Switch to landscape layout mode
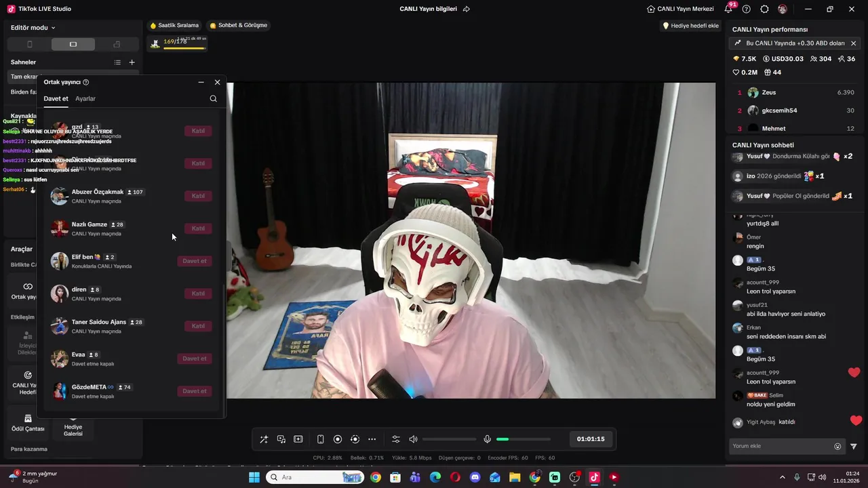 73,44
